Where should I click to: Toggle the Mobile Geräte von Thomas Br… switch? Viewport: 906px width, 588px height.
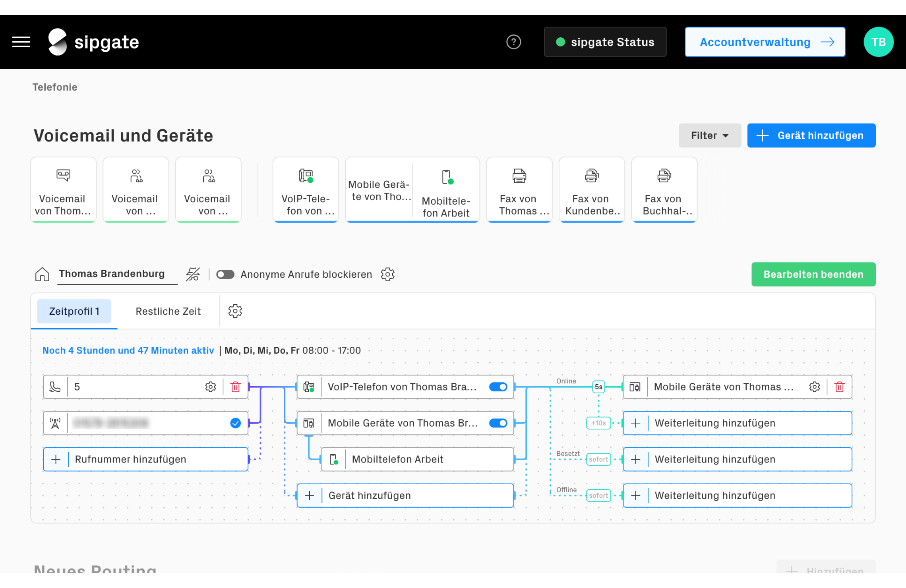click(498, 423)
